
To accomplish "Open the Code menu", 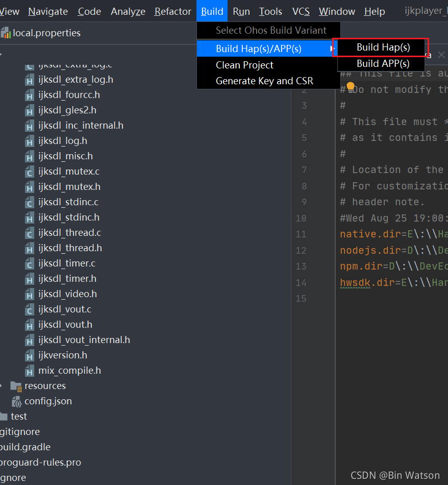I will tap(89, 11).
